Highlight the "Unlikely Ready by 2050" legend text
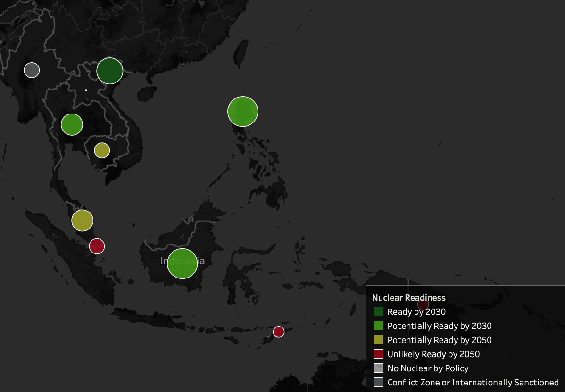The image size is (565, 392). pos(433,354)
